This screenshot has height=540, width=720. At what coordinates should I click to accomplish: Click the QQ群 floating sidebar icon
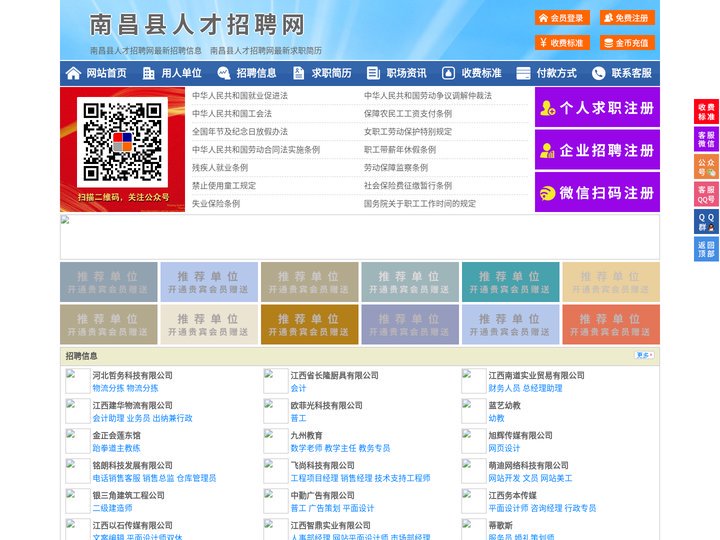point(706,222)
